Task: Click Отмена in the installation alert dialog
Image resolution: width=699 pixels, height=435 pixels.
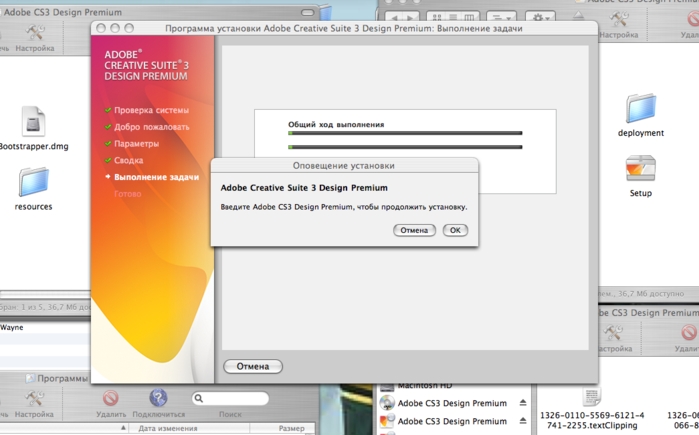Action: [414, 230]
